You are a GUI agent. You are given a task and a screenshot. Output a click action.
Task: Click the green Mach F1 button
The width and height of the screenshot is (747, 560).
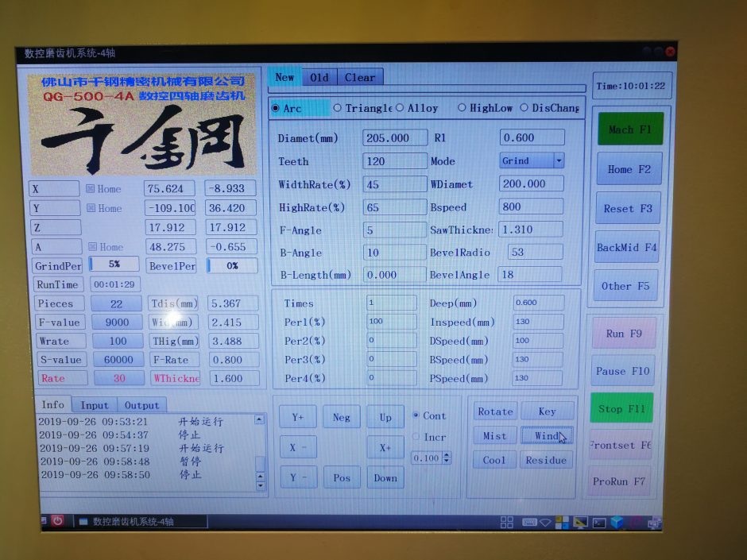click(x=629, y=129)
